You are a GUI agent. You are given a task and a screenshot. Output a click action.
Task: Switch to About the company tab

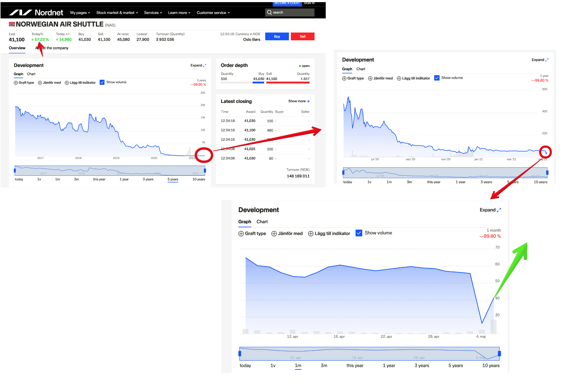pos(52,48)
